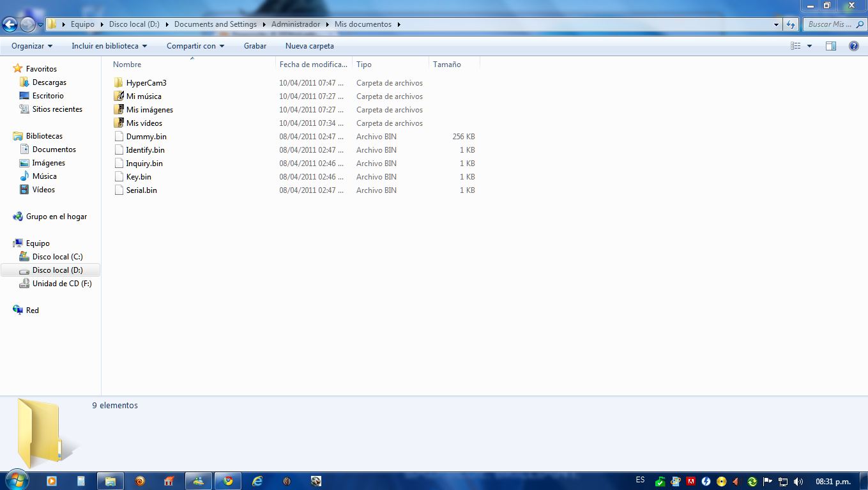Open the address bar history dropdown
This screenshot has width=868, height=490.
point(776,24)
